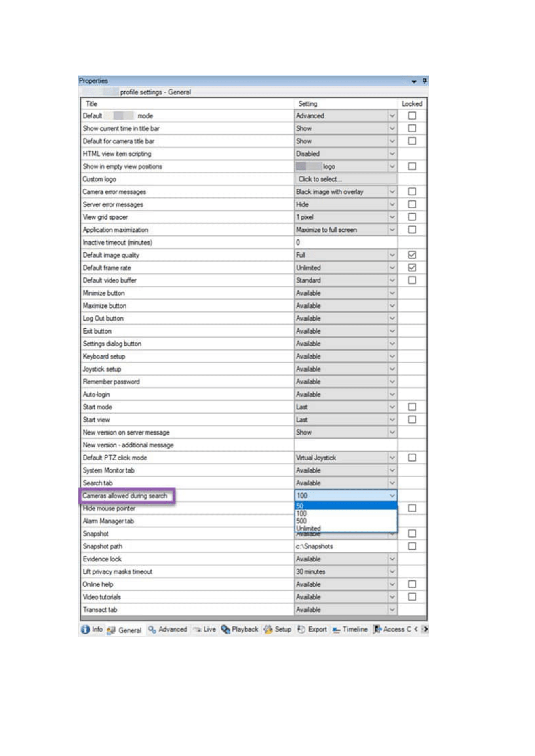Click the Access Control tab icon
The height and width of the screenshot is (756, 535).
pos(377,630)
